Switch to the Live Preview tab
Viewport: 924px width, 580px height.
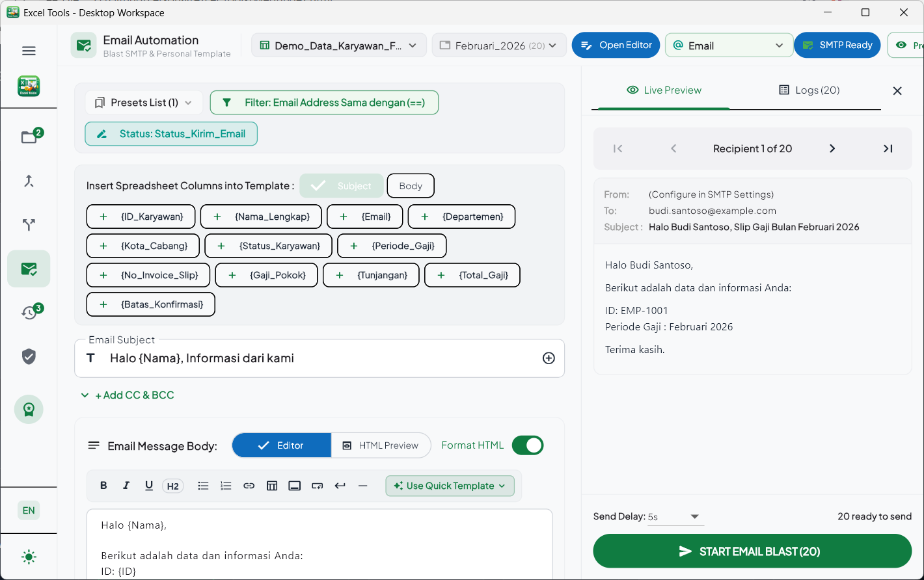point(664,90)
